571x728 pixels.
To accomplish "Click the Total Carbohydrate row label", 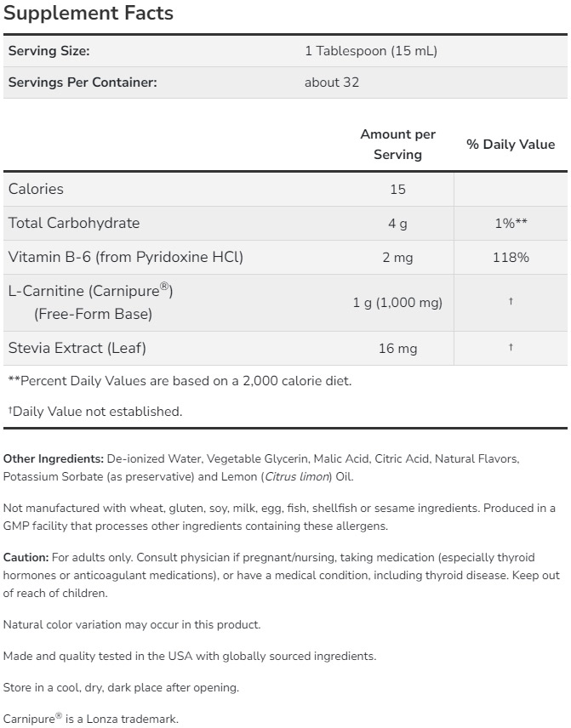I will [x=74, y=223].
